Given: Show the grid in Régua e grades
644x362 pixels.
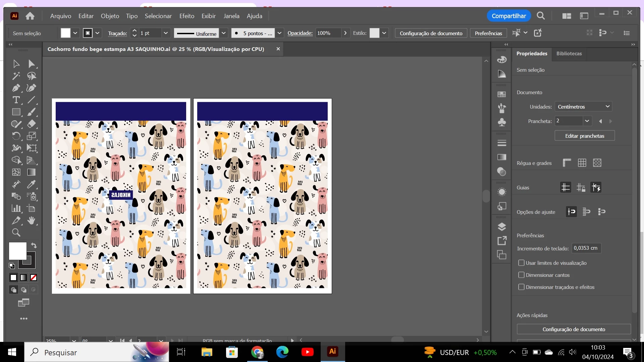Looking at the screenshot, I should pyautogui.click(x=582, y=163).
